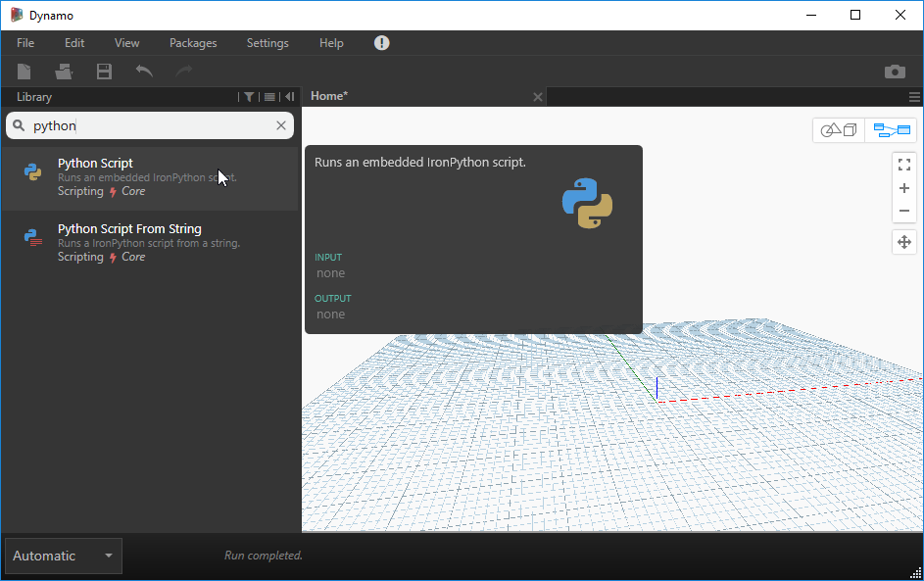Undo the last action
This screenshot has width=924, height=581.
[x=143, y=71]
